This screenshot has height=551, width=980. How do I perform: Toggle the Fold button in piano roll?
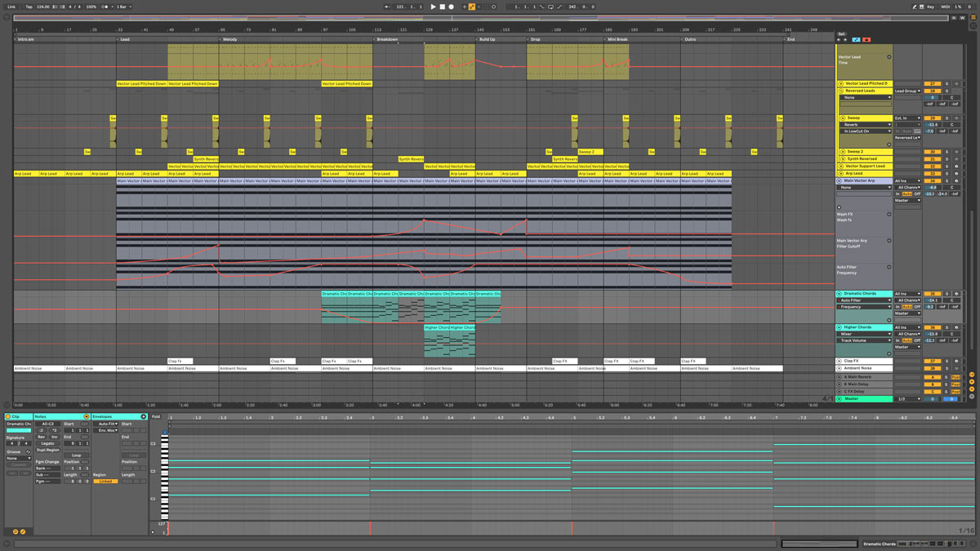pyautogui.click(x=156, y=416)
